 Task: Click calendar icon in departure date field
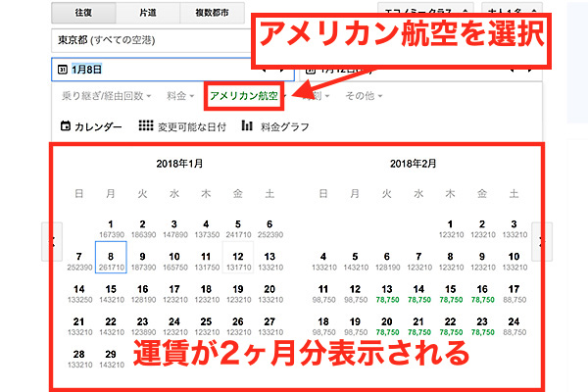pos(63,70)
